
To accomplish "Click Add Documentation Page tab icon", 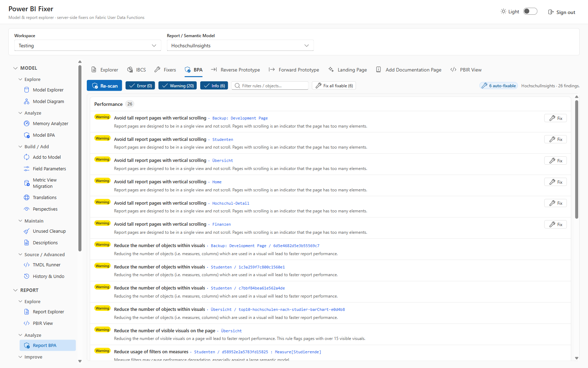I will tap(378, 69).
